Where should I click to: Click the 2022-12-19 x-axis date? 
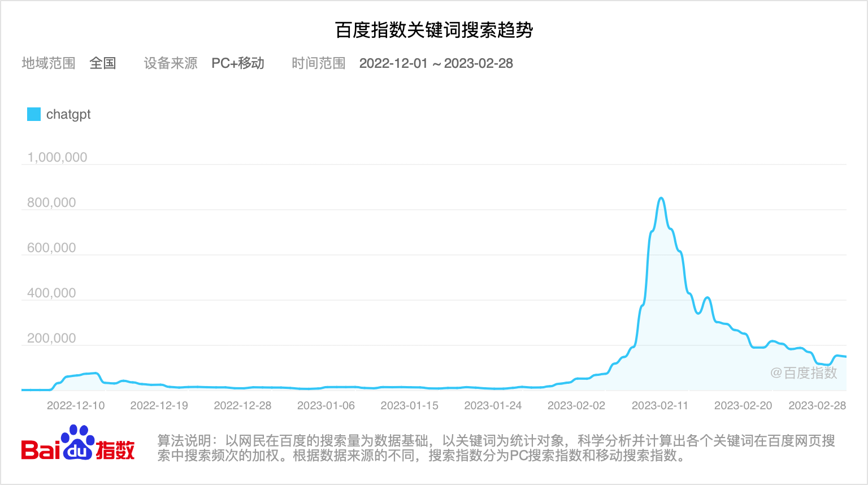pyautogui.click(x=159, y=405)
